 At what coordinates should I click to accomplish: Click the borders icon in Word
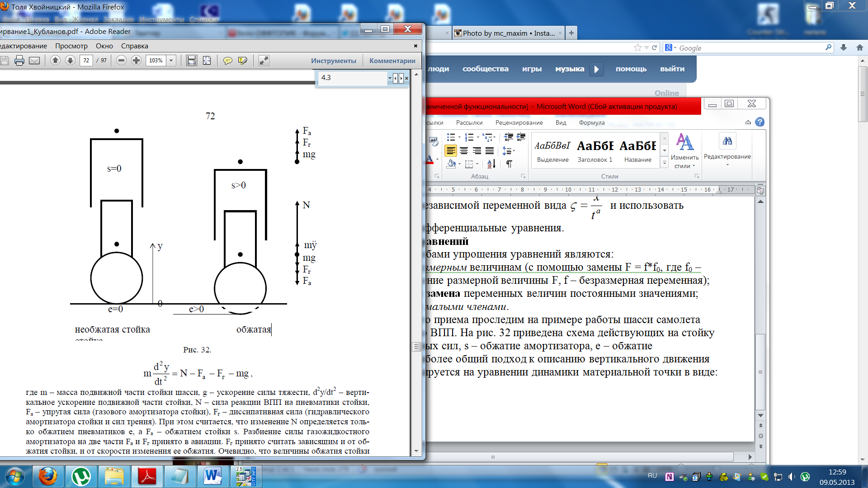pos(469,164)
